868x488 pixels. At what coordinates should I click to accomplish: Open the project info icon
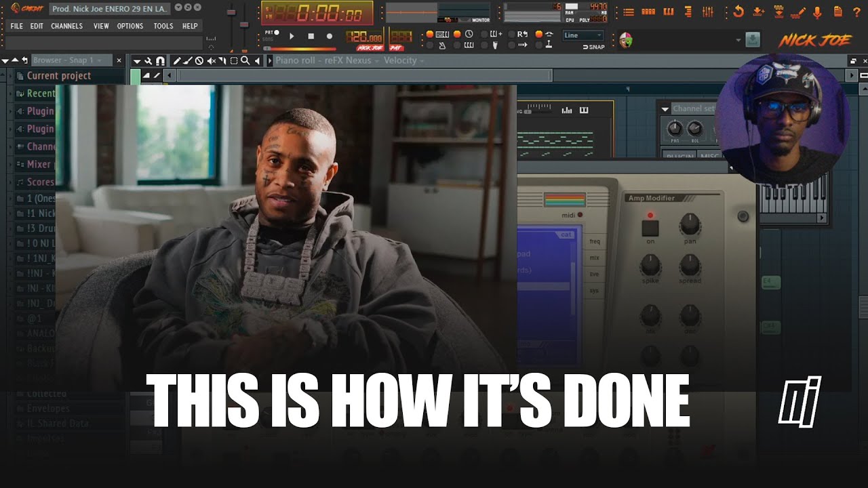837,12
